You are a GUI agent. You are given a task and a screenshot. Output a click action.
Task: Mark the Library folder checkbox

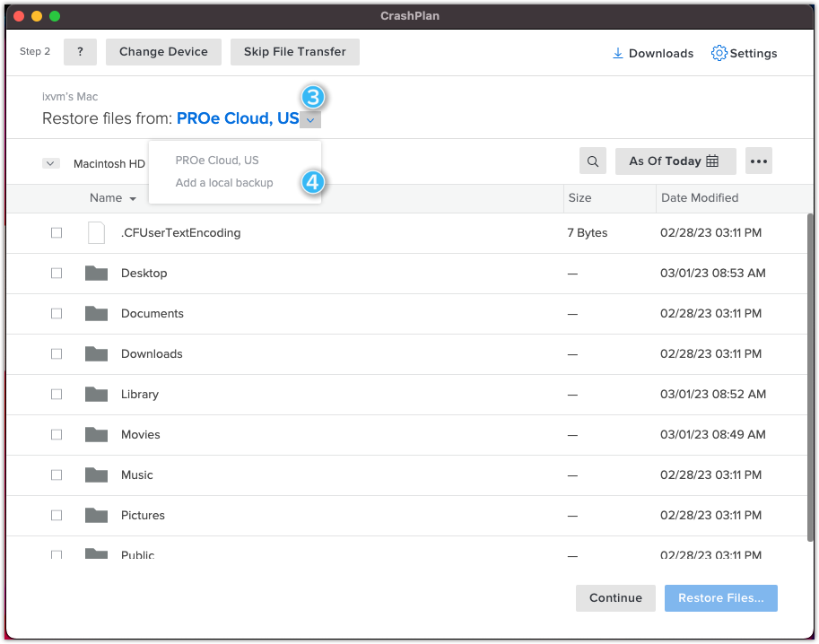(57, 394)
